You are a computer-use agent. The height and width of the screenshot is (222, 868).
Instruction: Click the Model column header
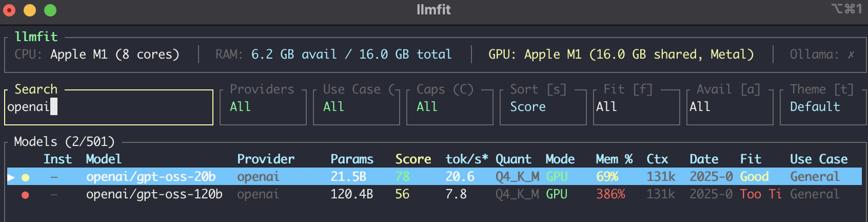(104, 159)
